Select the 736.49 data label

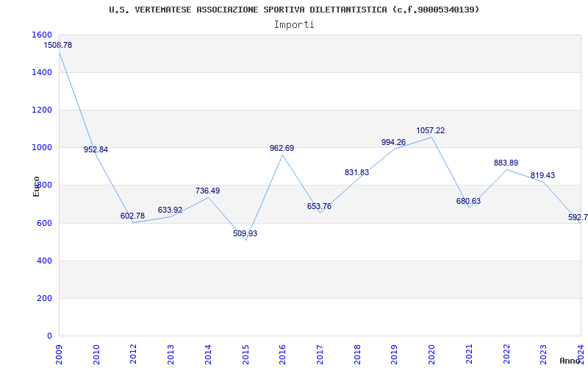207,191
